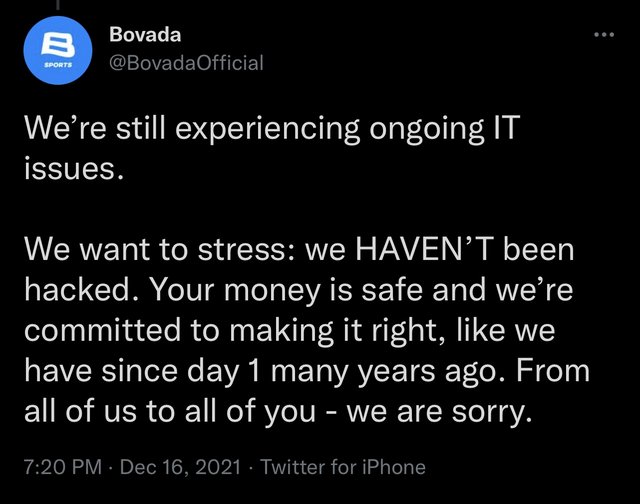Click the word HAVEN'T in the tweet
The image size is (640, 504).
pos(425,249)
